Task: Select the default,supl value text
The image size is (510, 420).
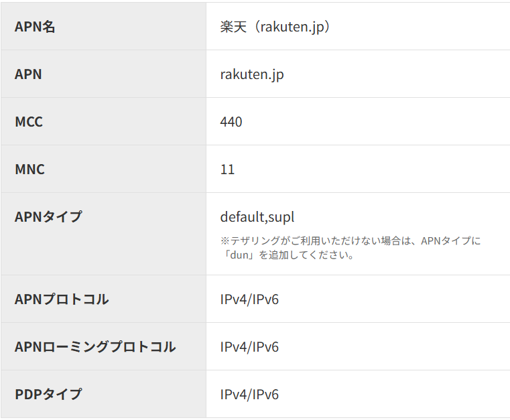Action: [257, 217]
